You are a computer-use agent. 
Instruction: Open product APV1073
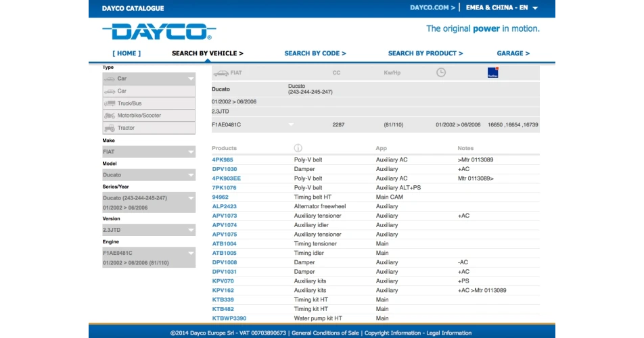pyautogui.click(x=225, y=216)
